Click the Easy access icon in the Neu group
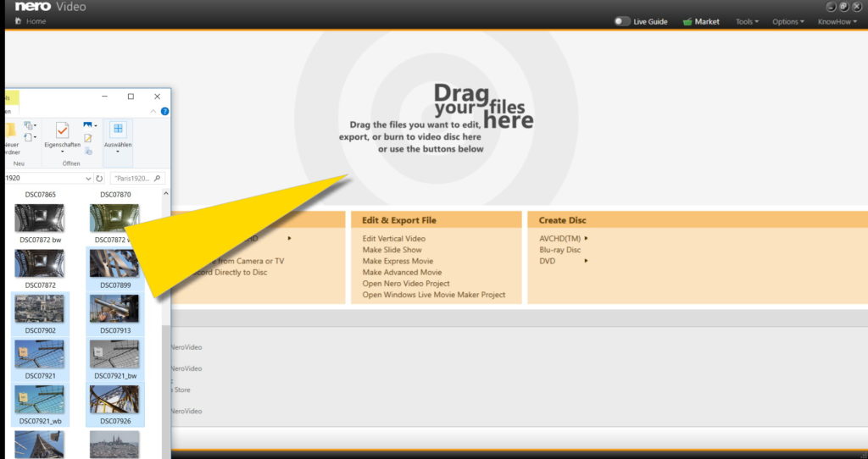868x459 pixels. pos(30,137)
